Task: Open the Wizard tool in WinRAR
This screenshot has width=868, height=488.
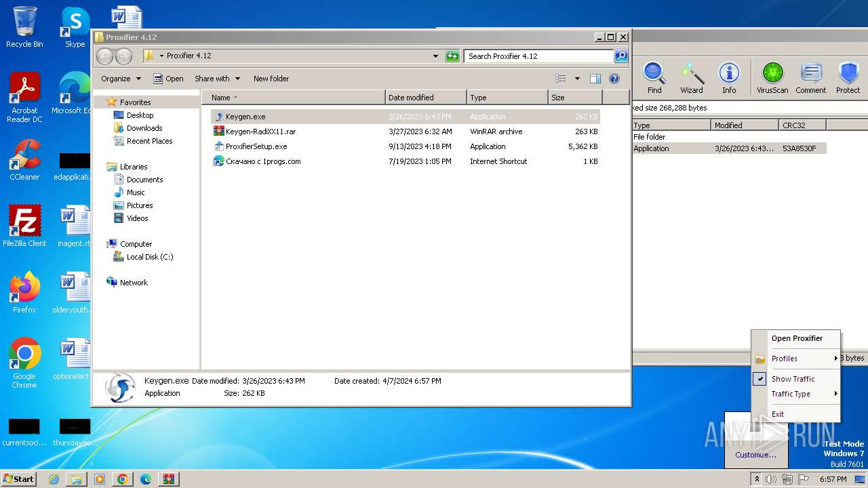Action: click(692, 77)
